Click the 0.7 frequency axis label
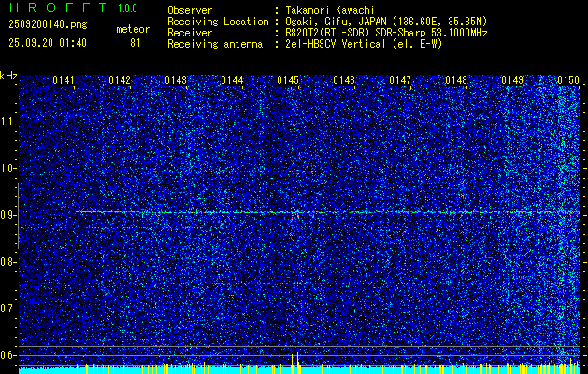Viewport: 588px width, 374px height. pyautogui.click(x=7, y=309)
